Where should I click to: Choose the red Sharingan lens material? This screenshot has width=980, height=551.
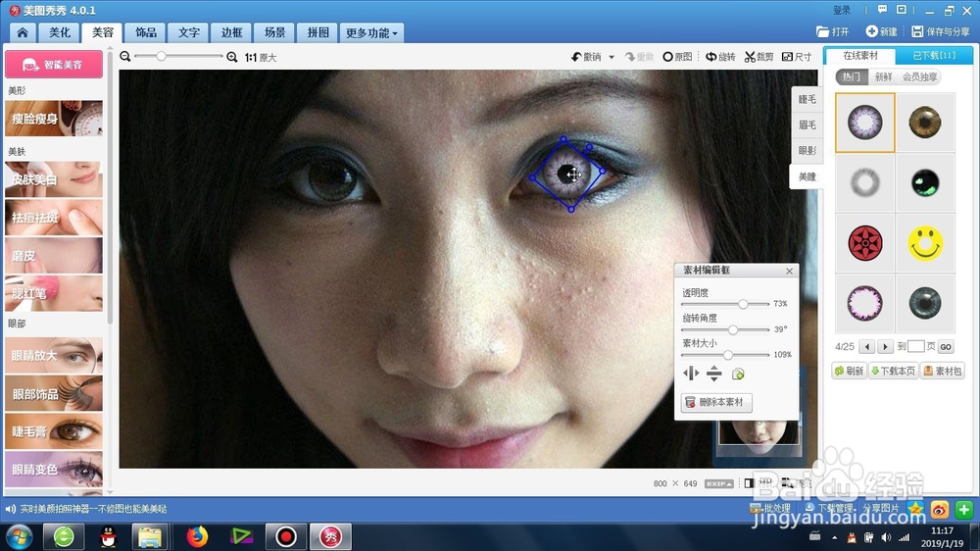pos(865,243)
